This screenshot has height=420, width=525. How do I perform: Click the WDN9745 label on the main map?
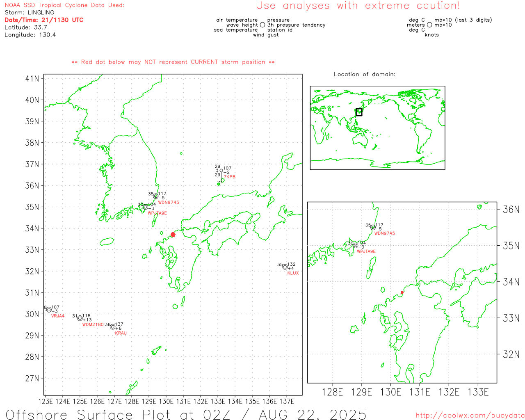(169, 203)
